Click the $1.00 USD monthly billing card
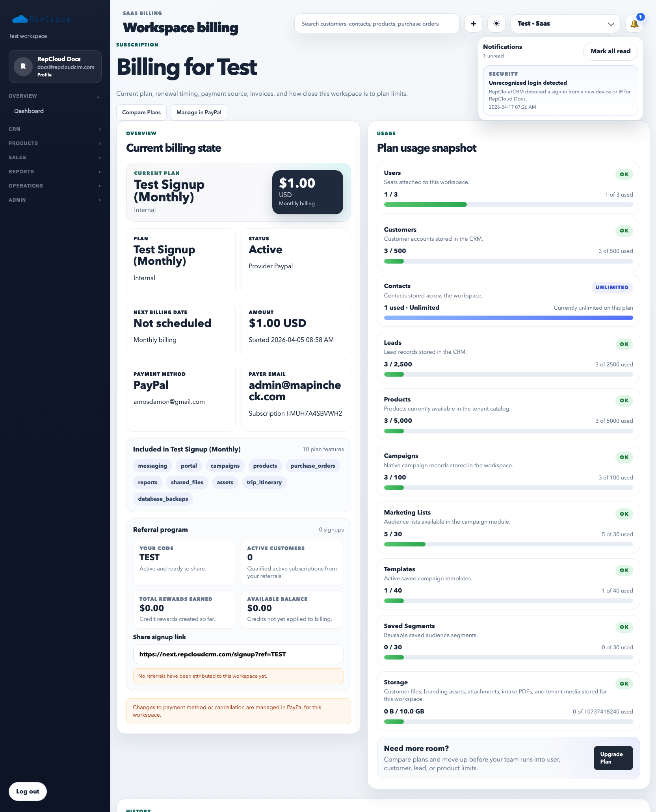This screenshot has width=656, height=812. [308, 192]
